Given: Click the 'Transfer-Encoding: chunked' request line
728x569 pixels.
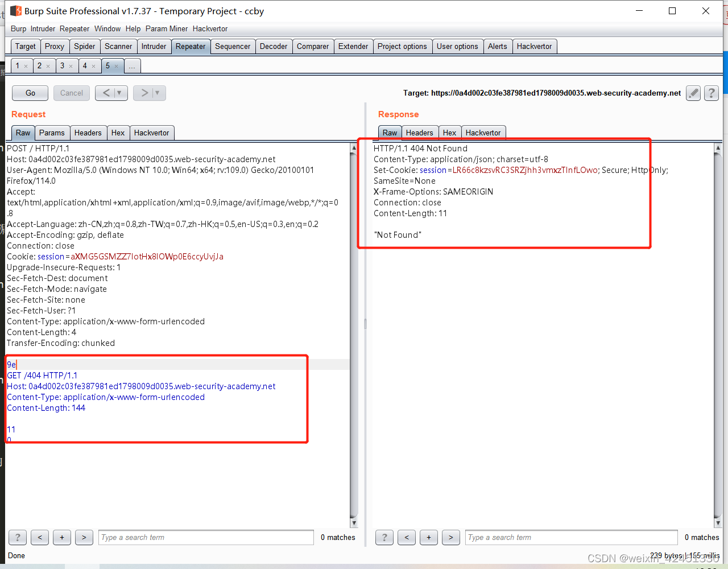Looking at the screenshot, I should click(x=61, y=343).
